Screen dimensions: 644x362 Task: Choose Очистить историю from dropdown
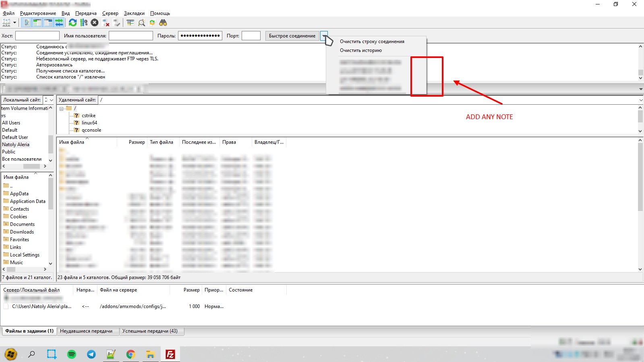pyautogui.click(x=361, y=50)
